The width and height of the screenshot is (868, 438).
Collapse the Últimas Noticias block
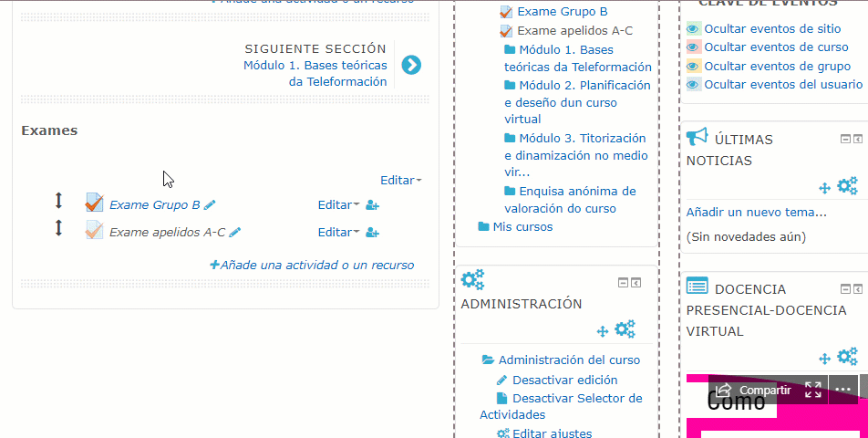click(x=845, y=139)
